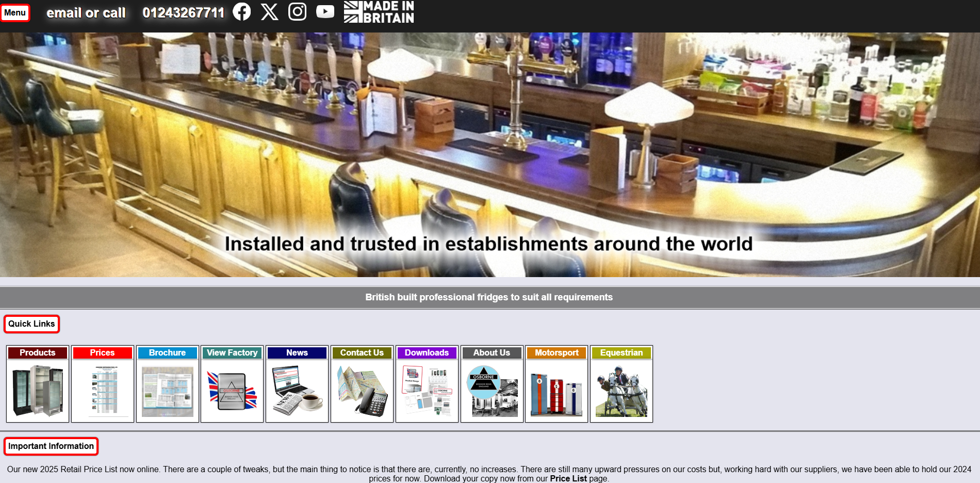This screenshot has height=483, width=980.
Task: Go to the Downloads quick link
Action: click(427, 353)
